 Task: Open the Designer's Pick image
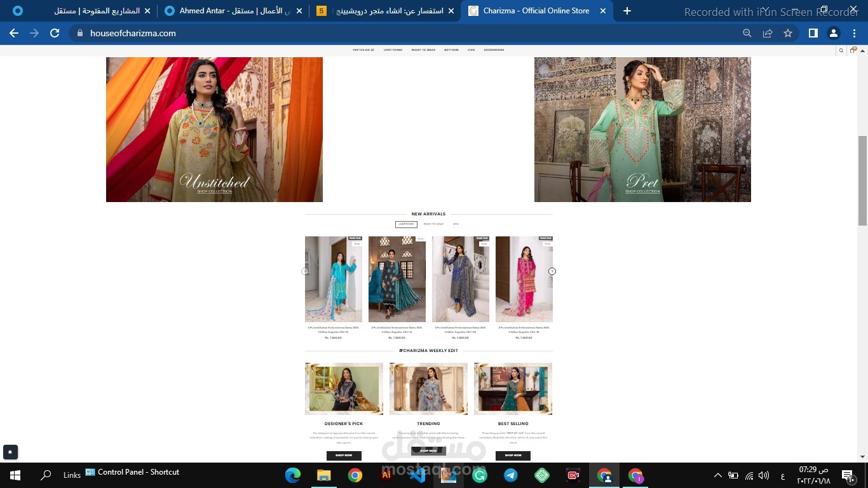coord(344,389)
